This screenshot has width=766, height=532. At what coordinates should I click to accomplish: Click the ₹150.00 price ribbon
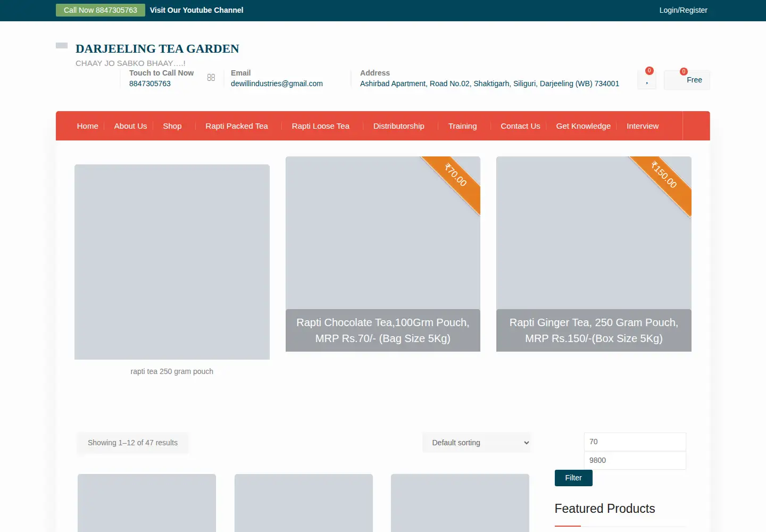(x=664, y=175)
